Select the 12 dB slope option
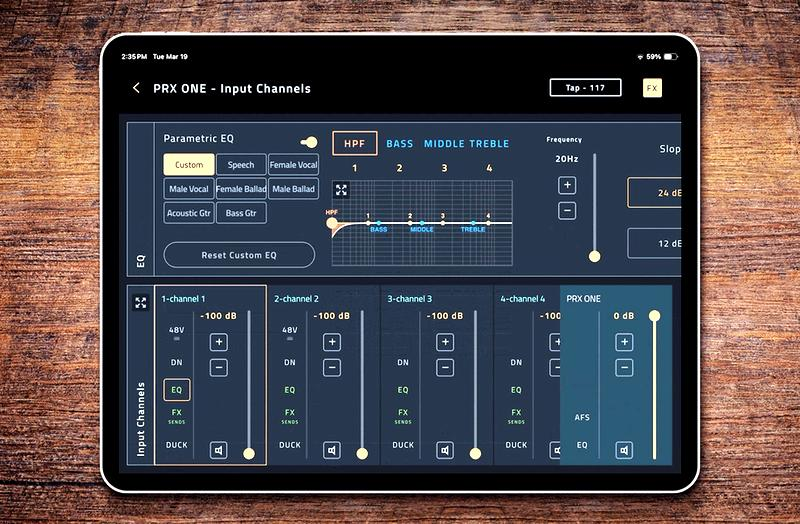The image size is (800, 524). (x=655, y=243)
